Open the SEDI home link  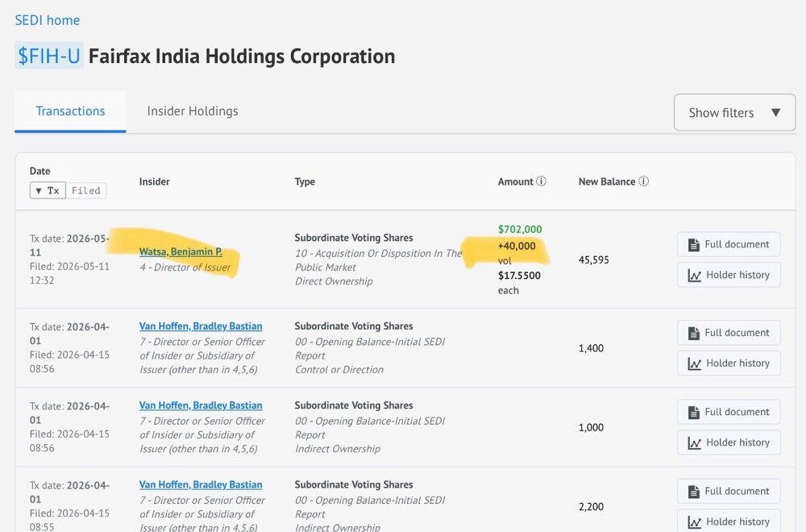coord(48,20)
